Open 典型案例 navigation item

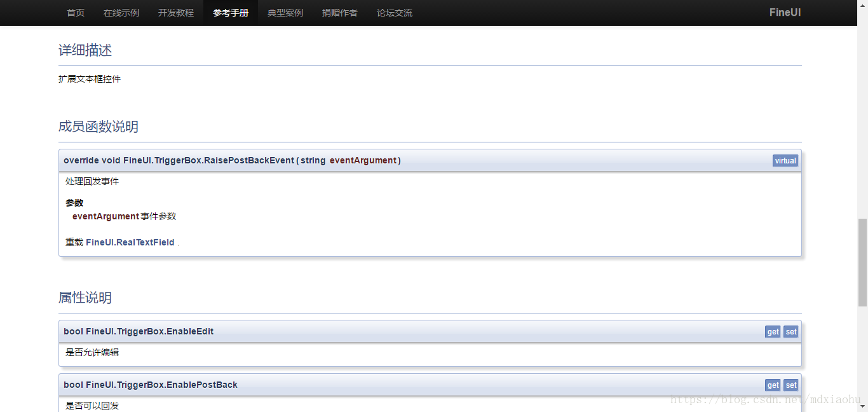click(x=285, y=13)
